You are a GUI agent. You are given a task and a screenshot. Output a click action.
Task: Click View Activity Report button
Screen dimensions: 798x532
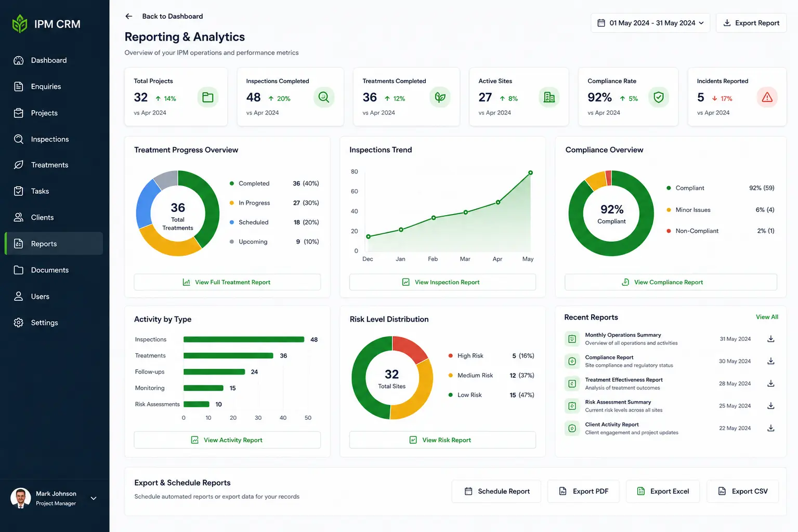point(227,440)
